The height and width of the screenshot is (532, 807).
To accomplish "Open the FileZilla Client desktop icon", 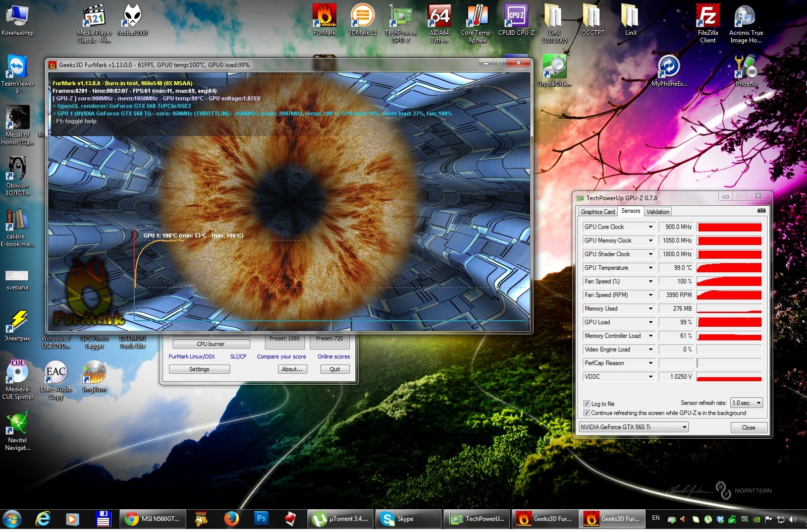I will click(x=708, y=23).
